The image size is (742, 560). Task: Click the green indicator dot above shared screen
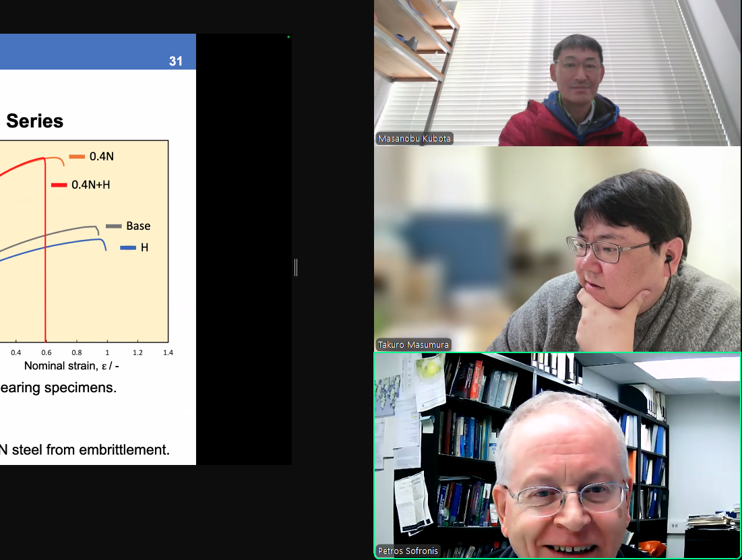pos(288,37)
